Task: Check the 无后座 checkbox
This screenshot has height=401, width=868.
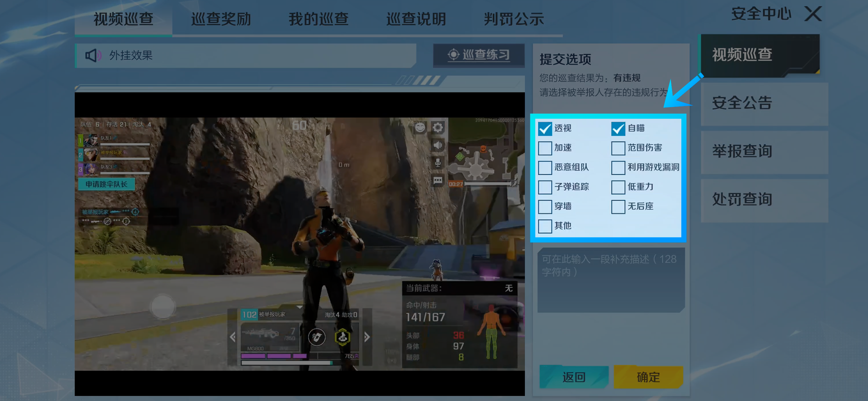Action: (x=618, y=207)
